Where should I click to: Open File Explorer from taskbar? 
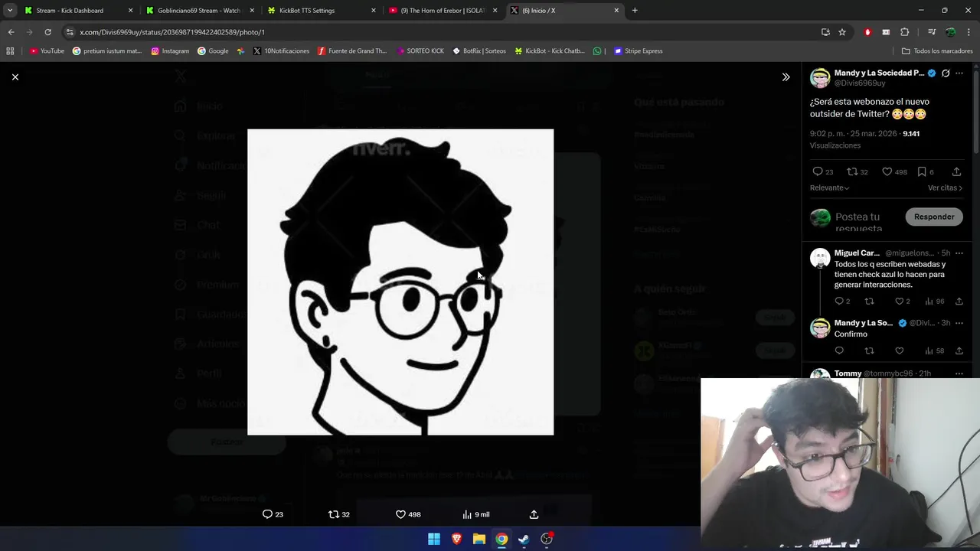pyautogui.click(x=479, y=539)
